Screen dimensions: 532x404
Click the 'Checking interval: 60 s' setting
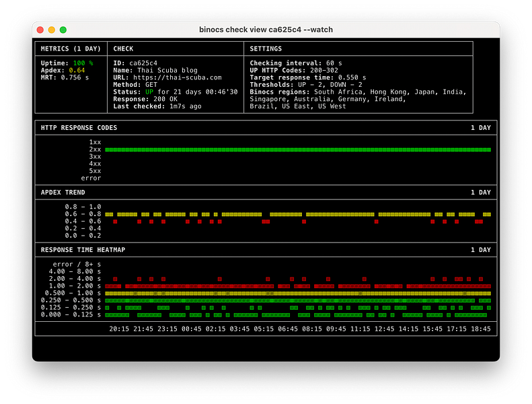point(296,63)
